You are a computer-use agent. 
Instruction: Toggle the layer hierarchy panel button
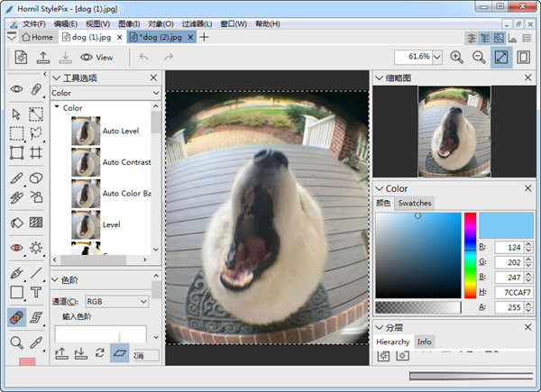485,38
